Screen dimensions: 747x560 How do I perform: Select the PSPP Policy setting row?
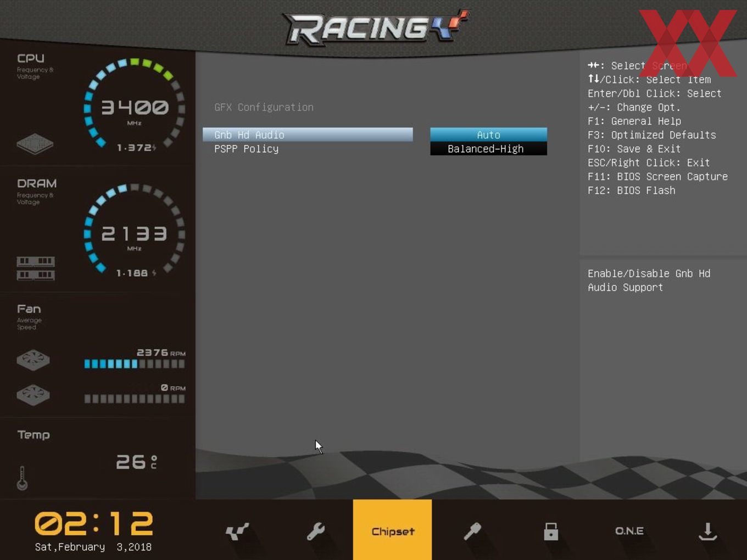(x=308, y=149)
